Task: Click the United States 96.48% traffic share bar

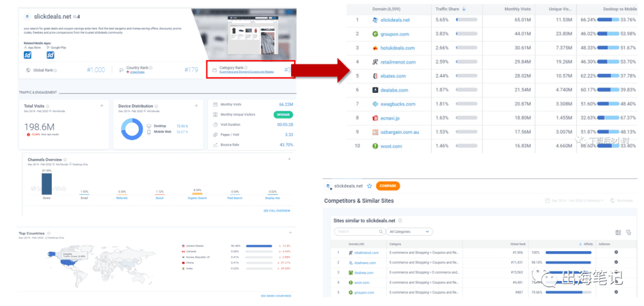Action: (259, 246)
